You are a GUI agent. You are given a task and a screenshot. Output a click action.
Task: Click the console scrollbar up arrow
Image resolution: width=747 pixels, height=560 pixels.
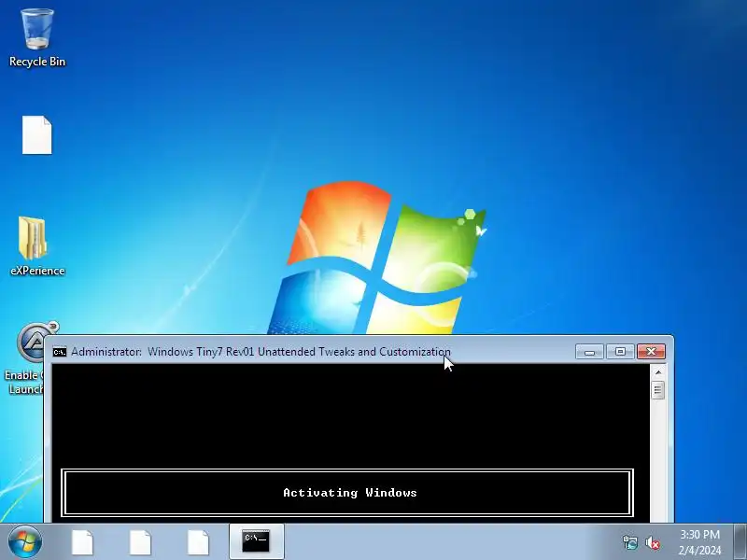(x=658, y=371)
